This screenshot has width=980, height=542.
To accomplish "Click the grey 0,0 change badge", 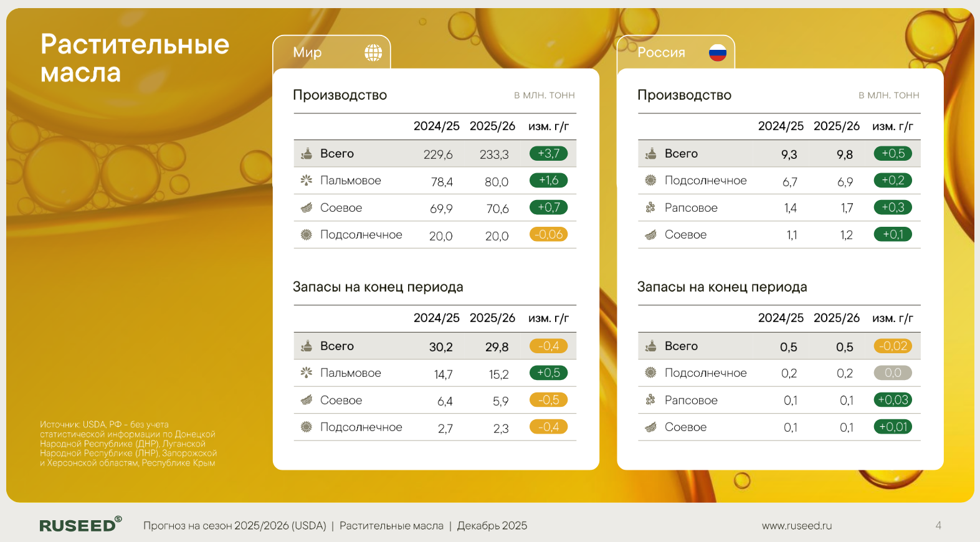I will tap(892, 373).
